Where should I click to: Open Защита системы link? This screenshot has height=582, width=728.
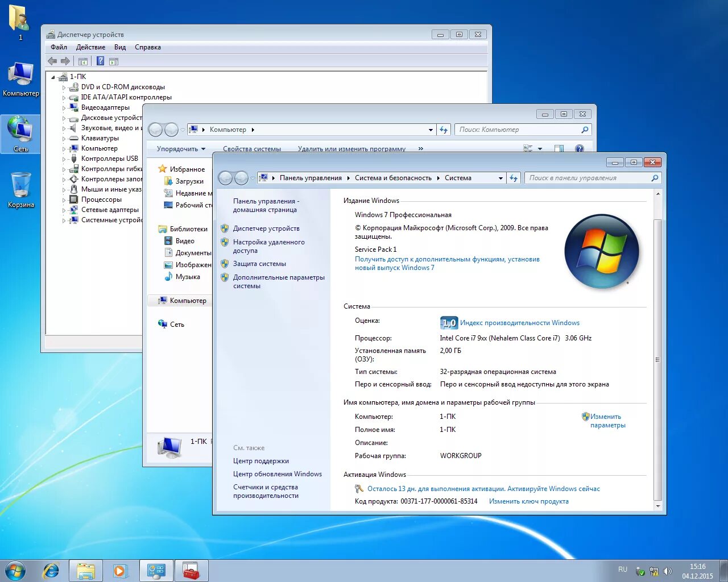pos(259,264)
